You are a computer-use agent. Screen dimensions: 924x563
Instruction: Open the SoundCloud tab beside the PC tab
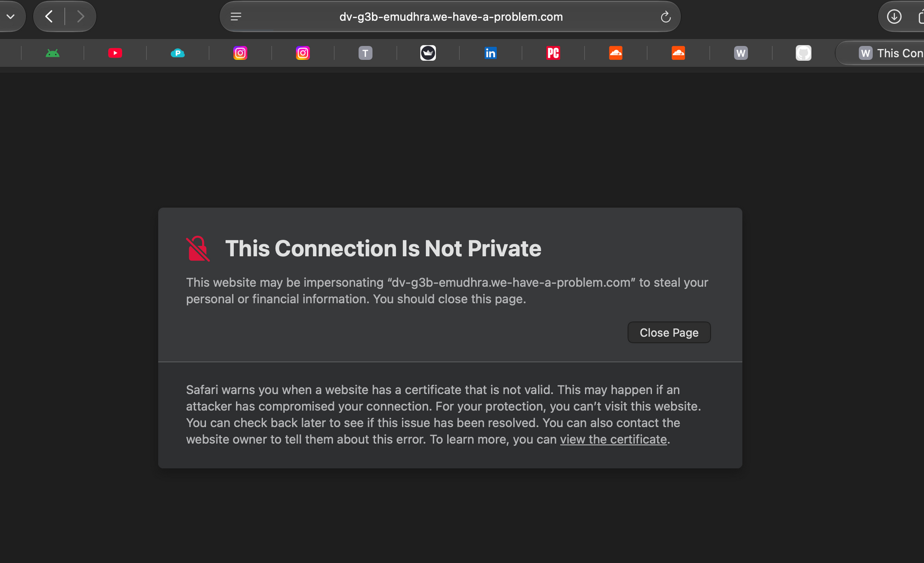tap(616, 53)
